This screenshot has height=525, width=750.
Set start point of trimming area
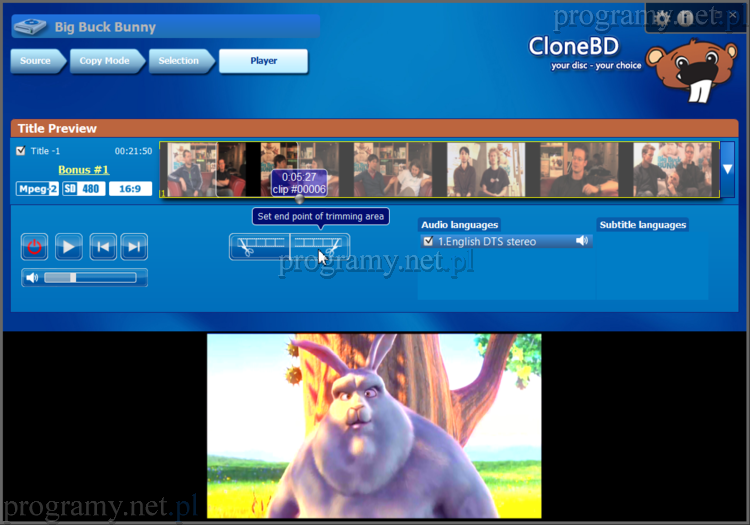259,245
